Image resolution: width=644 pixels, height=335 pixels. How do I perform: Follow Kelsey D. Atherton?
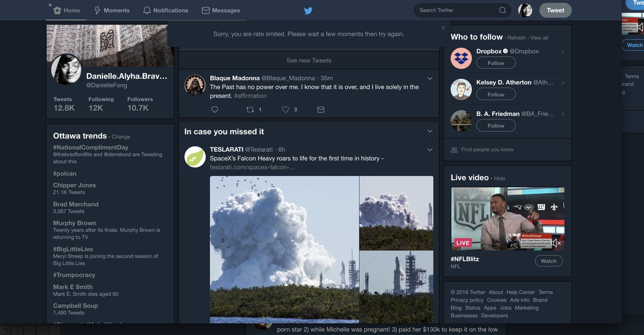(496, 94)
